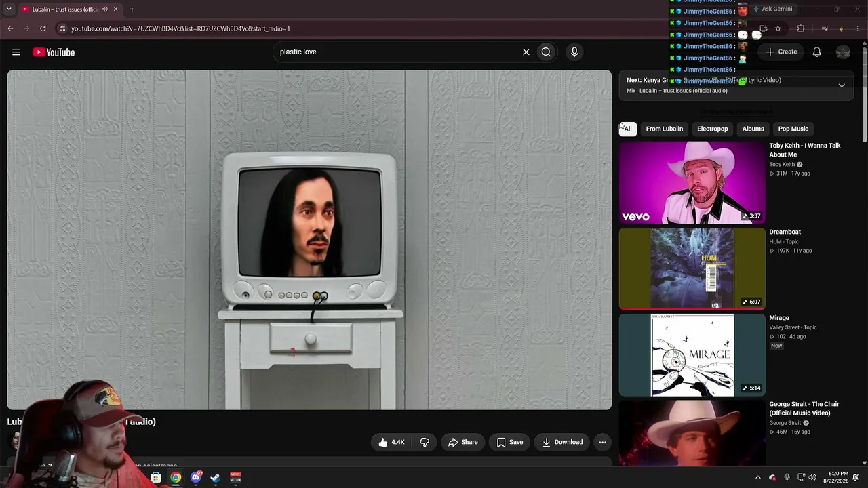Start voice search with the microphone
Screen dimensions: 868x488
click(x=574, y=52)
